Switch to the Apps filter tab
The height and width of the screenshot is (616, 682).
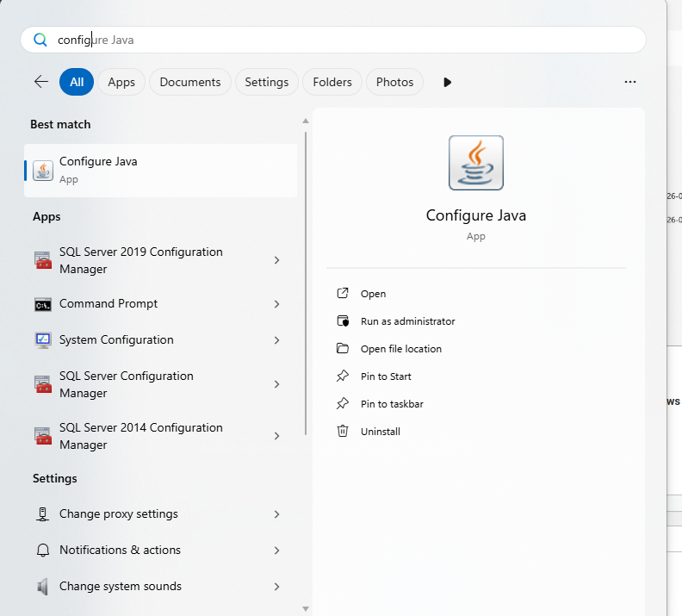coord(121,82)
